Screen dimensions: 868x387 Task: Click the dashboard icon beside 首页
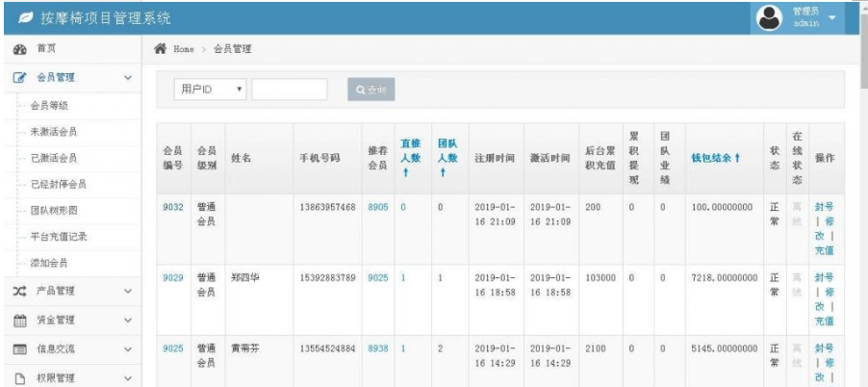(20, 49)
